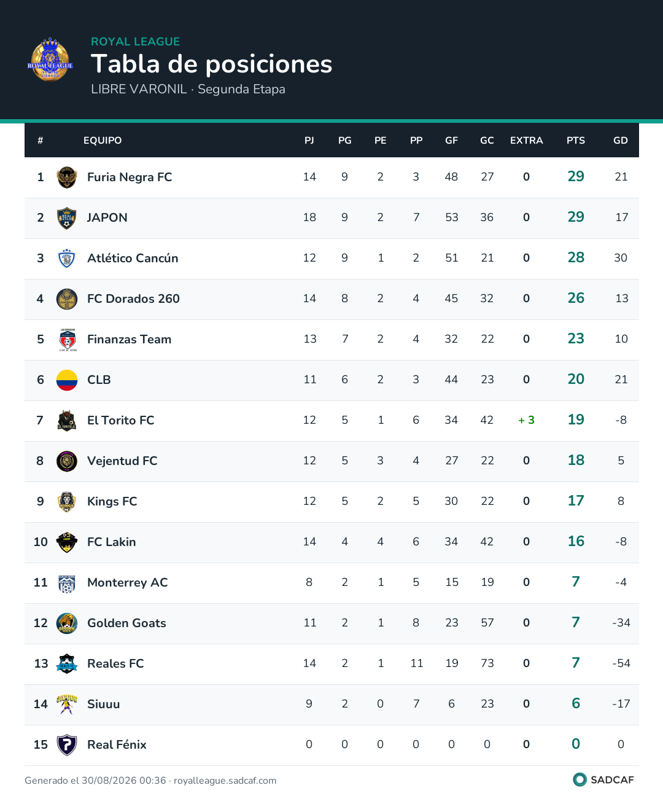Select the EQUIPO column header
663x812 pixels.
(103, 141)
